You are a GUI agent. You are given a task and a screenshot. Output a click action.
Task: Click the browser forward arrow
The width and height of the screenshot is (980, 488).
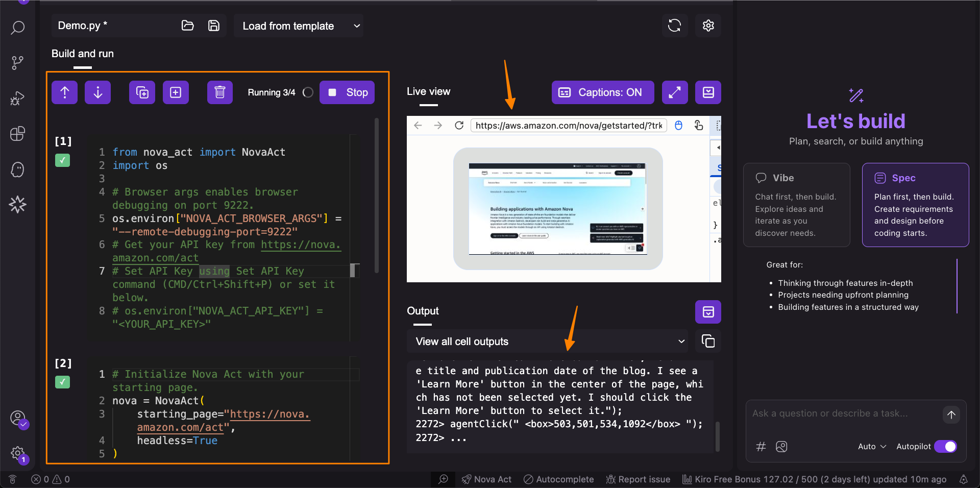click(438, 126)
